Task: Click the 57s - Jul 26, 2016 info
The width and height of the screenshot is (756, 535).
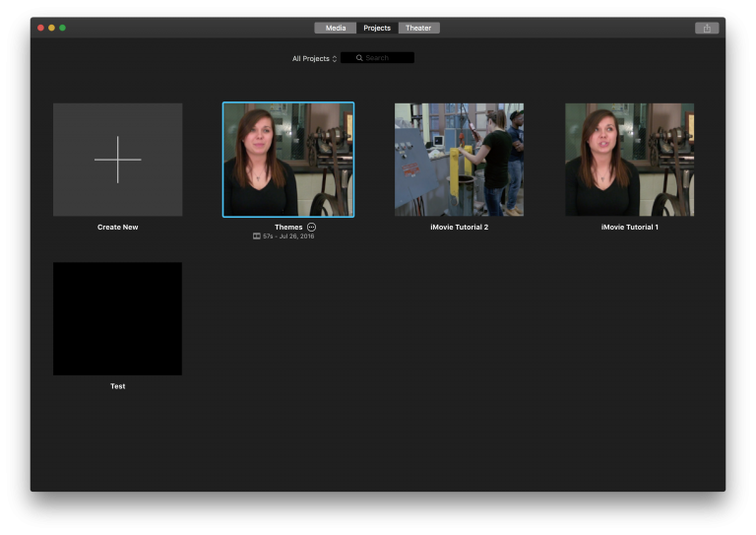Action: (288, 236)
